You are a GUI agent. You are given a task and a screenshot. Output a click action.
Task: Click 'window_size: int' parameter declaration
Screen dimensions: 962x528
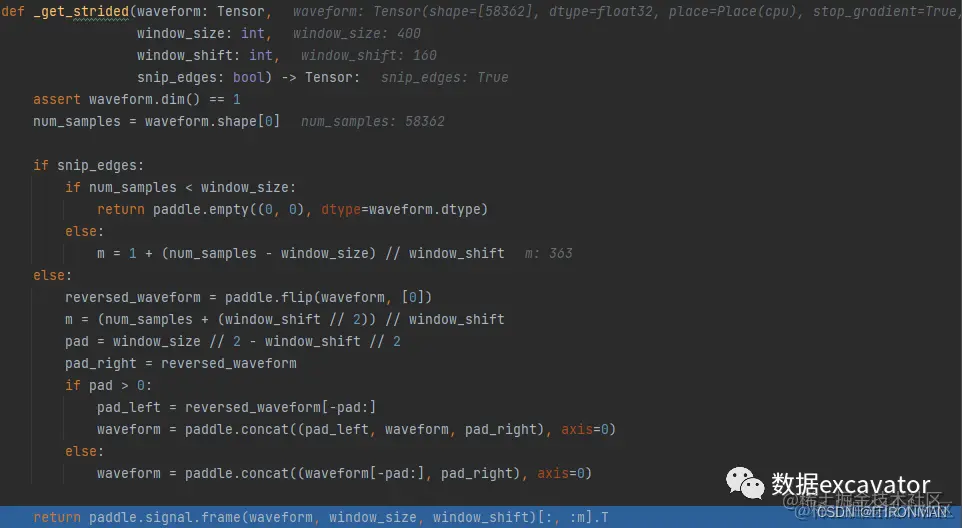click(x=201, y=34)
